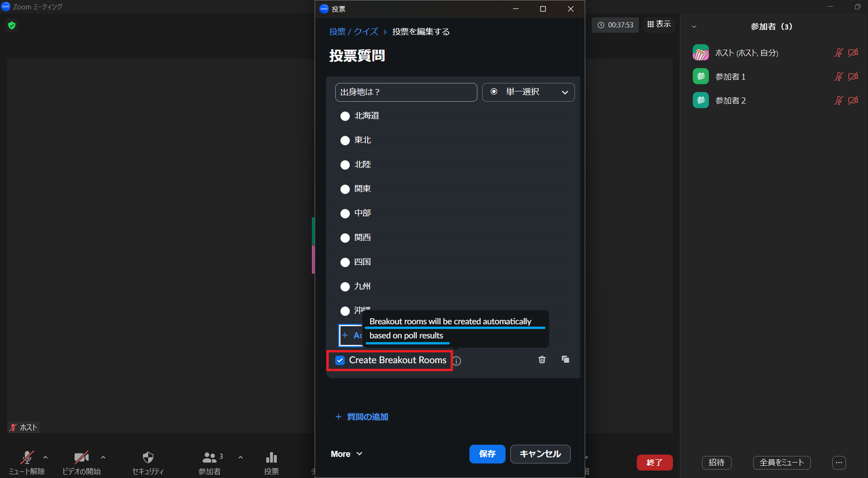
Task: Click the green encryption shield icon
Action: pyautogui.click(x=12, y=25)
